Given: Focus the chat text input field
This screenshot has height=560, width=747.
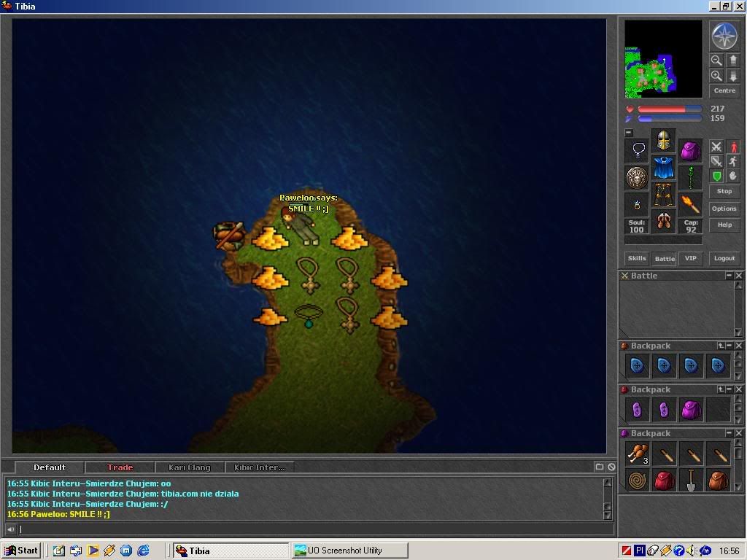Looking at the screenshot, I should pyautogui.click(x=314, y=529).
